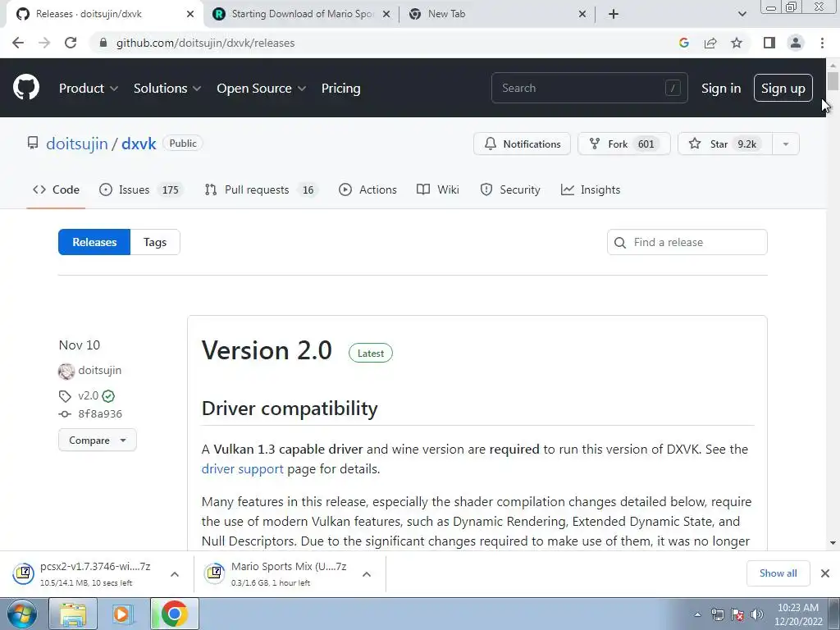This screenshot has width=840, height=630.
Task: Click the volume speaker tray icon
Action: click(x=756, y=614)
